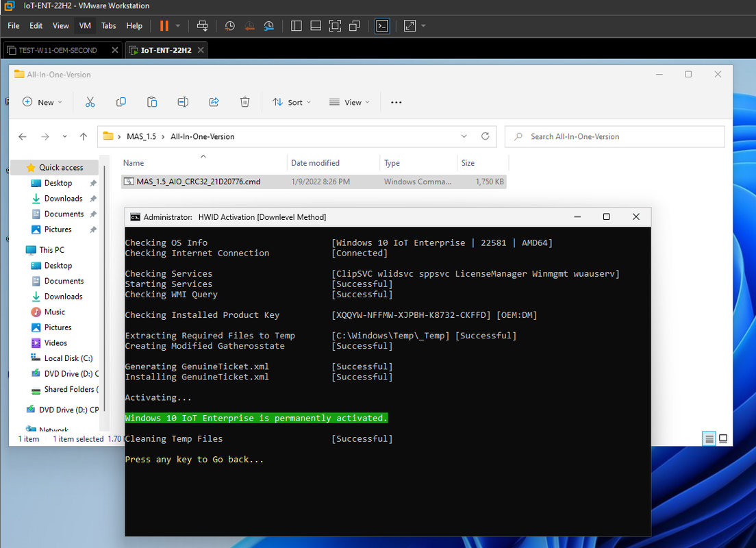Click the permanently activated message line
This screenshot has width=756, height=548.
[256, 419]
